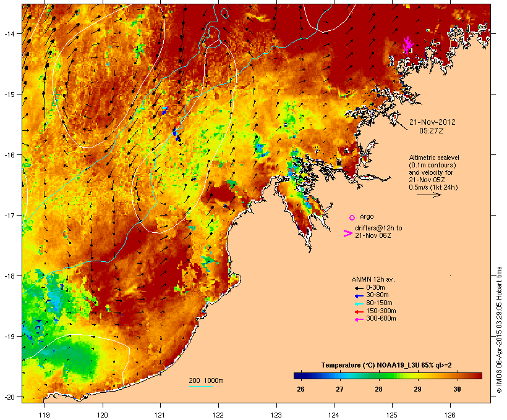Click the longitude label '119'
The height and width of the screenshot is (420, 507).
click(45, 415)
